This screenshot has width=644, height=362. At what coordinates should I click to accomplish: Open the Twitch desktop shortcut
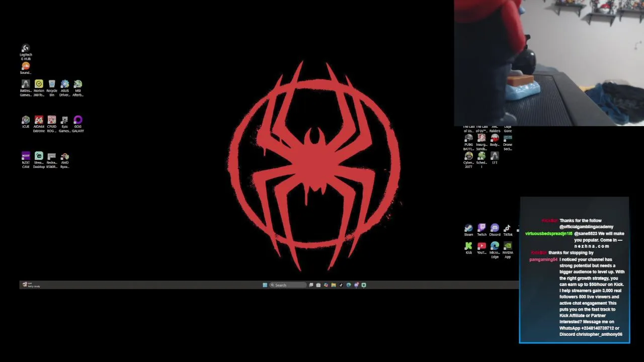481,230
